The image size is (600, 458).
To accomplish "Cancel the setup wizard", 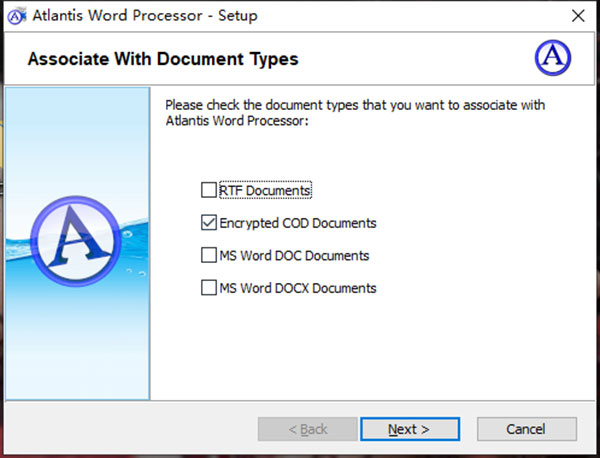I will click(526, 429).
